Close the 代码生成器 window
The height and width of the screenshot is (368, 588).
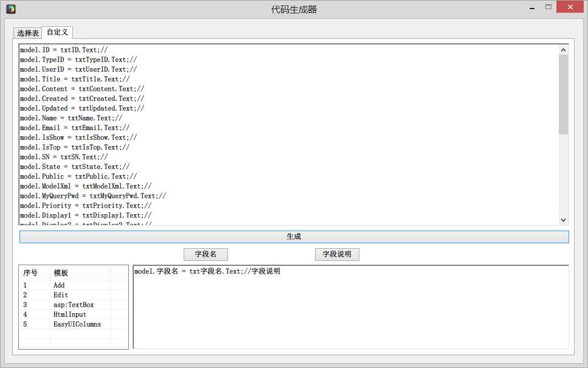click(570, 7)
